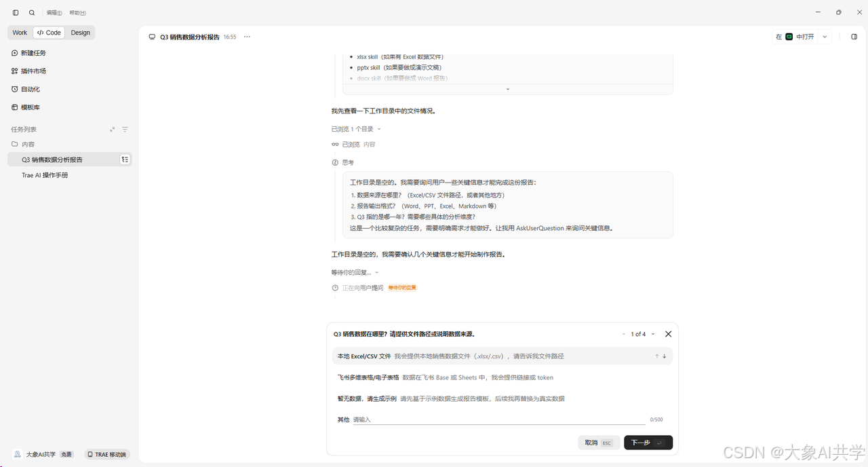Screen dimensions: 868x467
Task: Switch to the Work tab
Action: pyautogui.click(x=20, y=33)
